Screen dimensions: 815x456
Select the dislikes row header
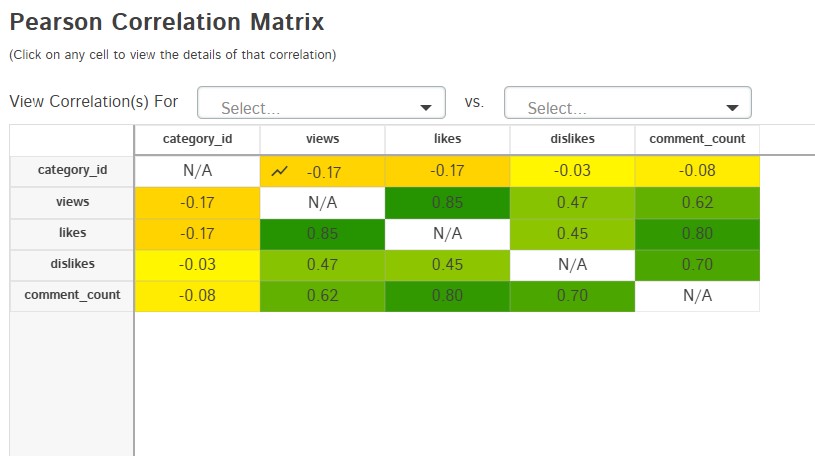tap(72, 264)
